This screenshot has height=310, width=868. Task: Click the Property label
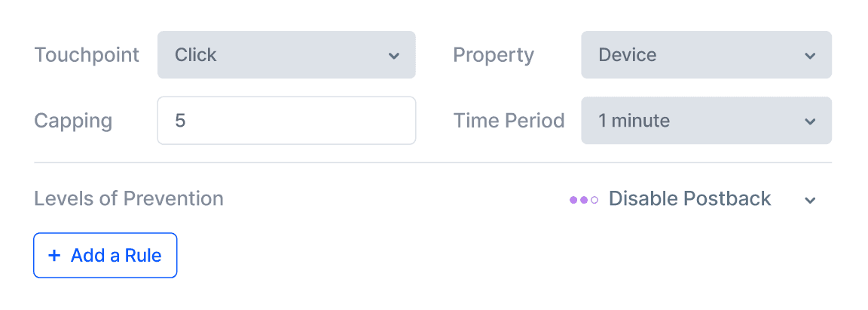[x=493, y=55]
